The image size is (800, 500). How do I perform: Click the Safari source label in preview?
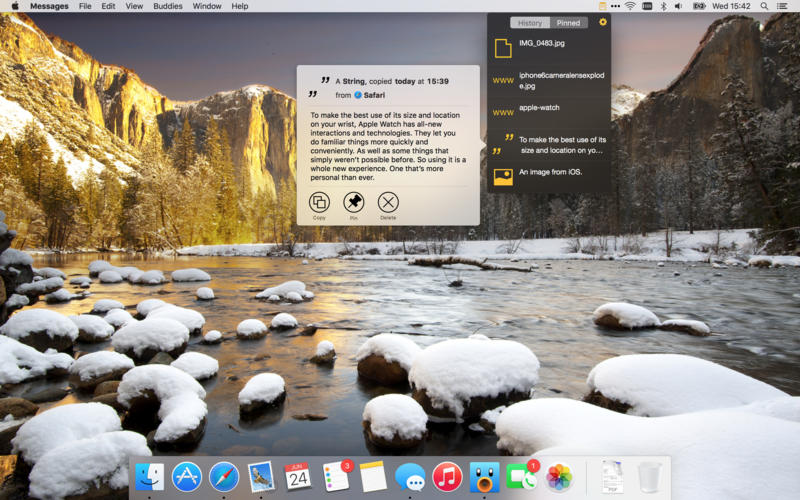(x=370, y=95)
